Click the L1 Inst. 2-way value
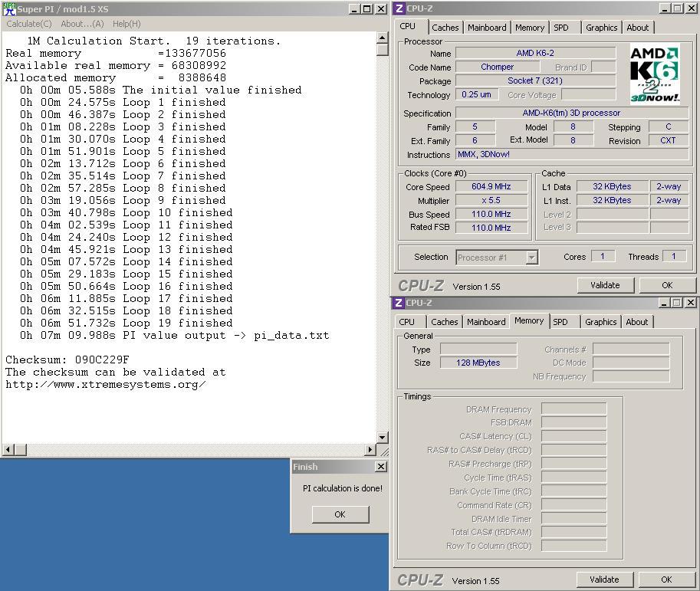700x591 pixels. click(x=669, y=200)
